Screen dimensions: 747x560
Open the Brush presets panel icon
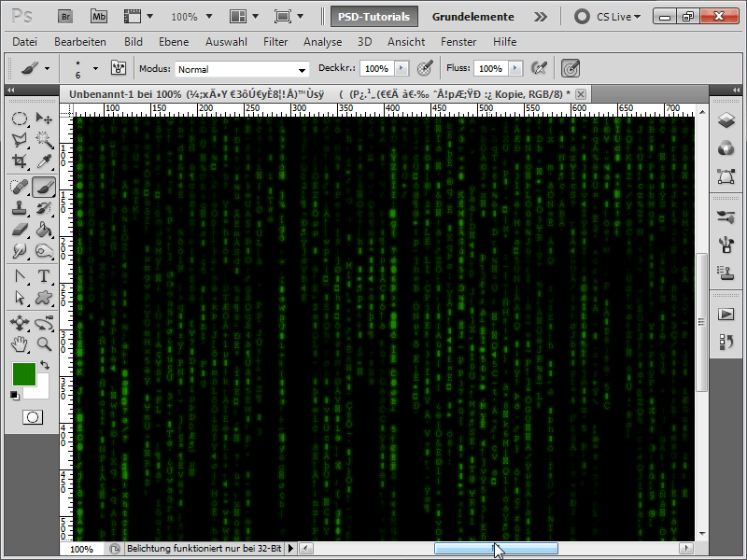pos(726,245)
